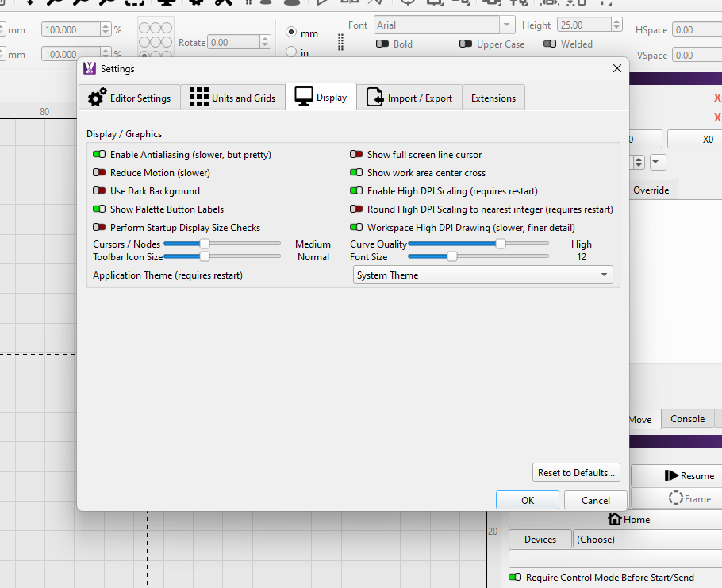
Task: Disable Enable Antialiasing toggle
Action: 99,154
